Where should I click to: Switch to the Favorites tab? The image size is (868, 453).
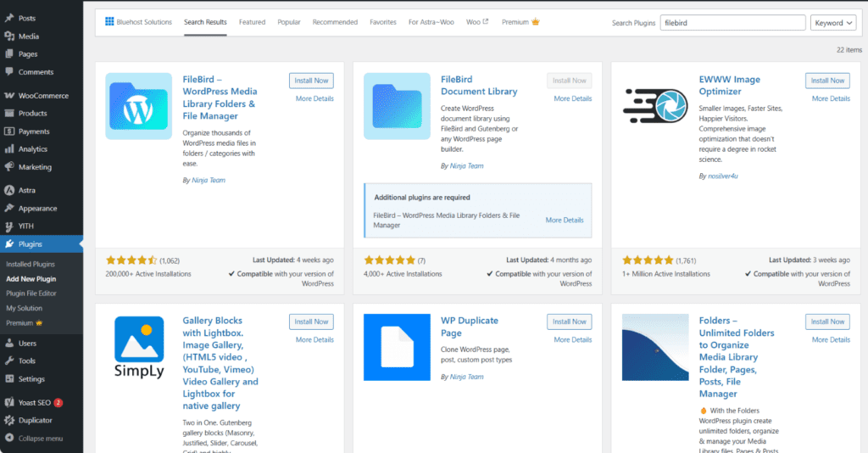[x=383, y=22]
